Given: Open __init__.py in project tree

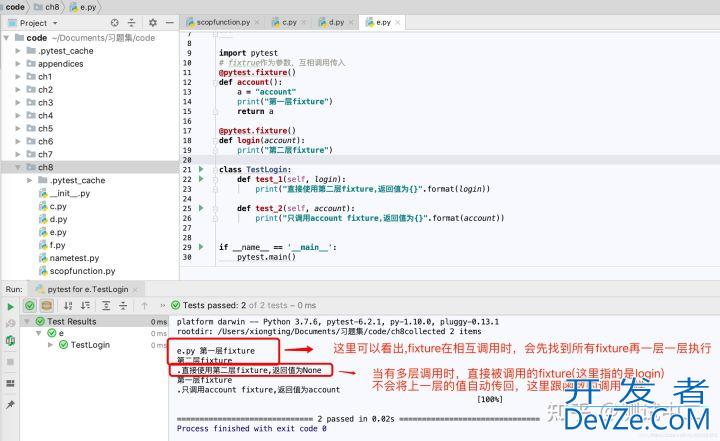Looking at the screenshot, I should [69, 193].
